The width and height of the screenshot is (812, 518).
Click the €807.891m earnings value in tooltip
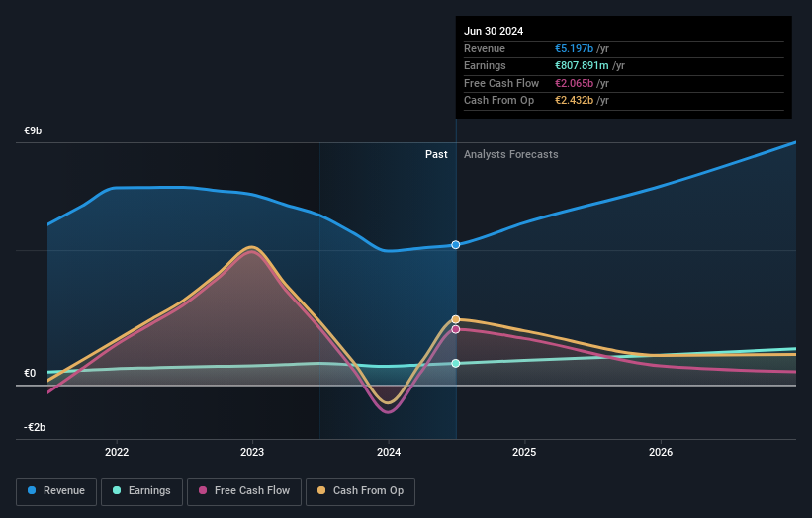pyautogui.click(x=583, y=65)
